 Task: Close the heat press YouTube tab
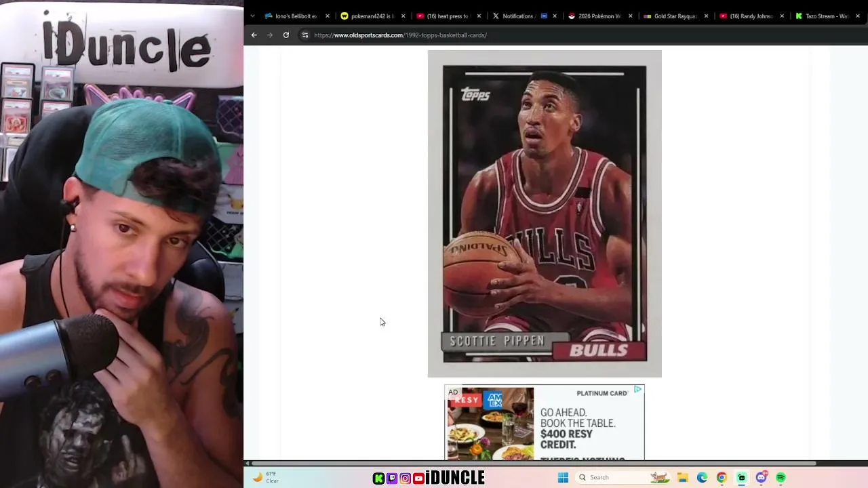479,16
